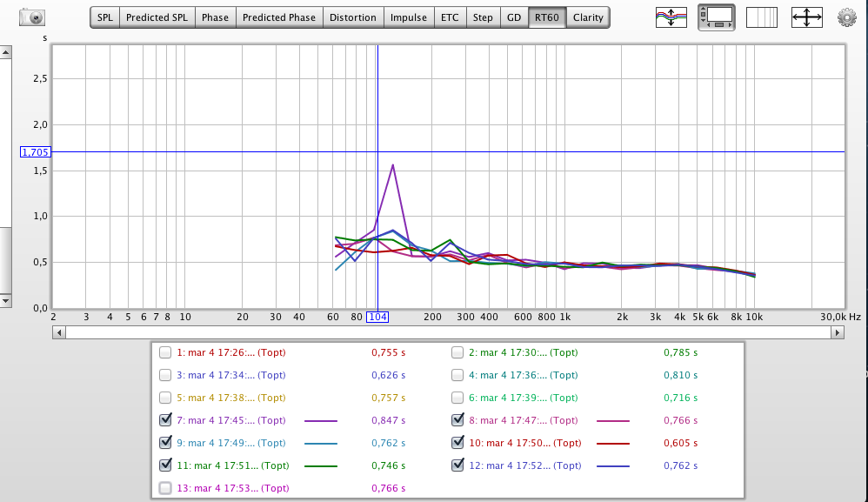
Task: Show trace 5 mar 4 17:38
Action: [165, 398]
